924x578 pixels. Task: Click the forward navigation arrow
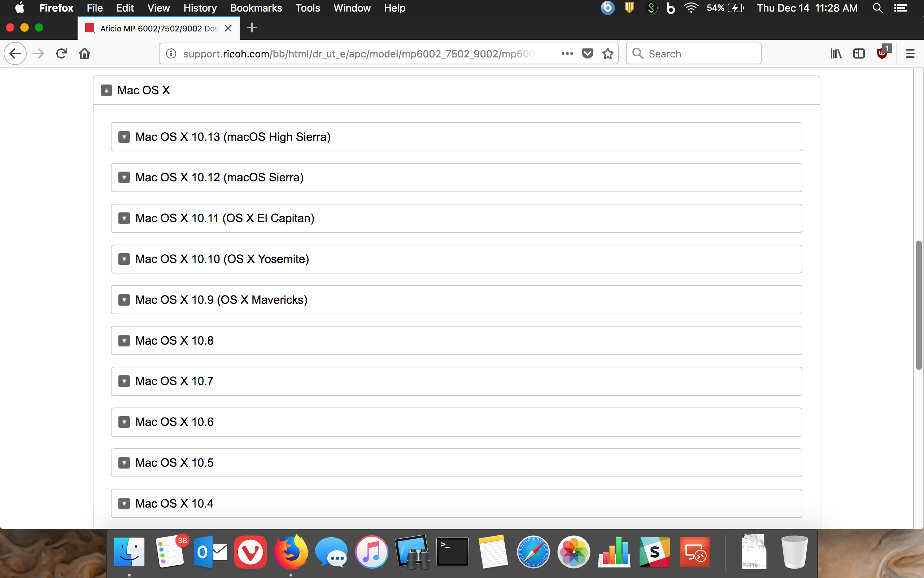(x=38, y=53)
